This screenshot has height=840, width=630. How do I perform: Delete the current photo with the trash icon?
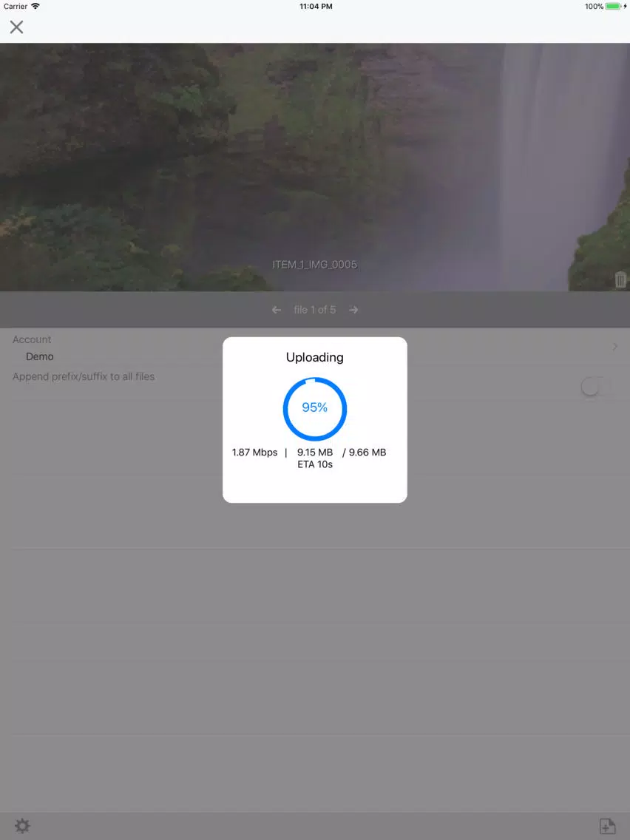click(x=620, y=280)
